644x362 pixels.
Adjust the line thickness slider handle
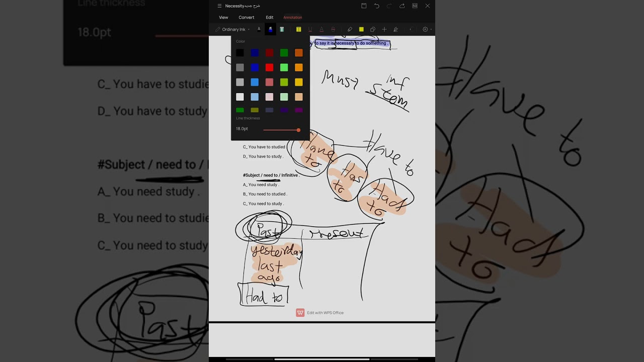click(298, 130)
